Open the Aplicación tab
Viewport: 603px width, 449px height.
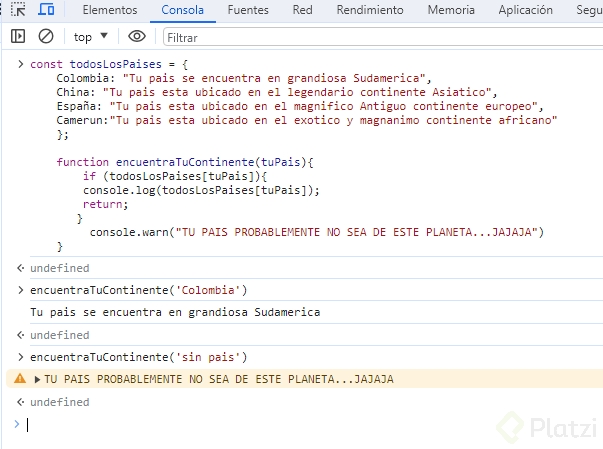pyautogui.click(x=525, y=10)
